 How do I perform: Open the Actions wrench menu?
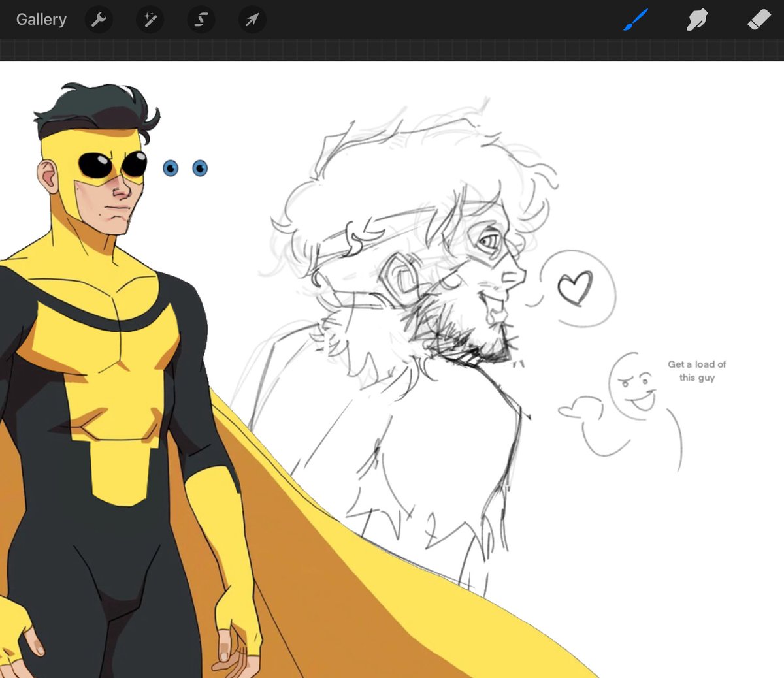(x=99, y=20)
